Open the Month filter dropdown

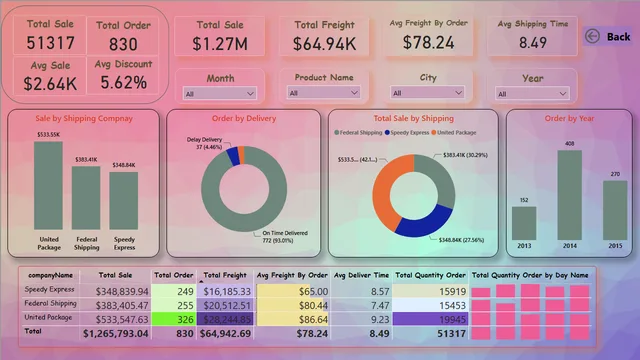point(220,94)
